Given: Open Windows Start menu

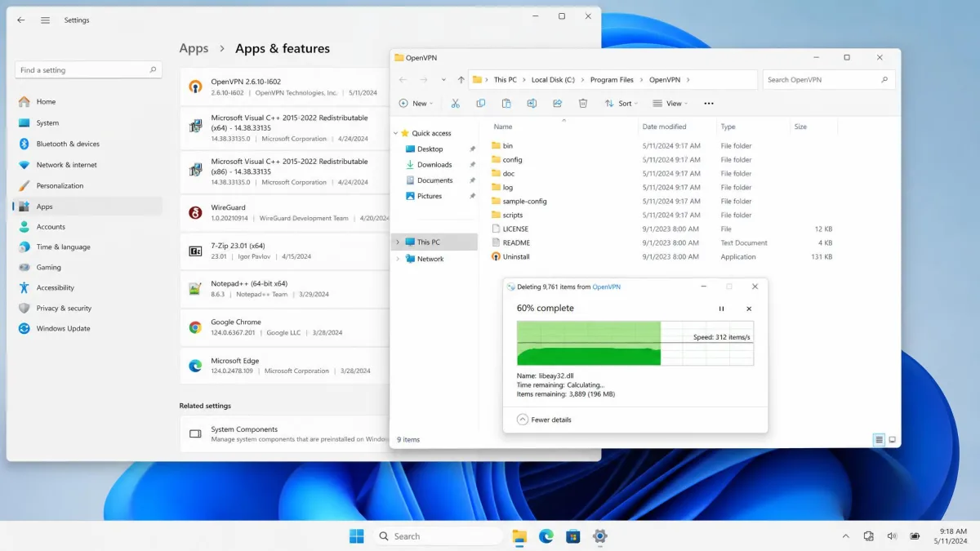Looking at the screenshot, I should click(357, 535).
